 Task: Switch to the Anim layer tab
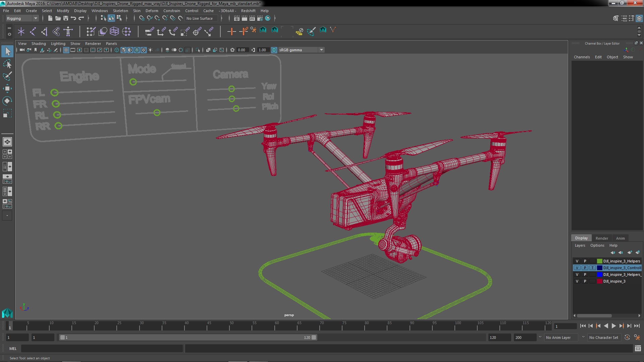(620, 238)
